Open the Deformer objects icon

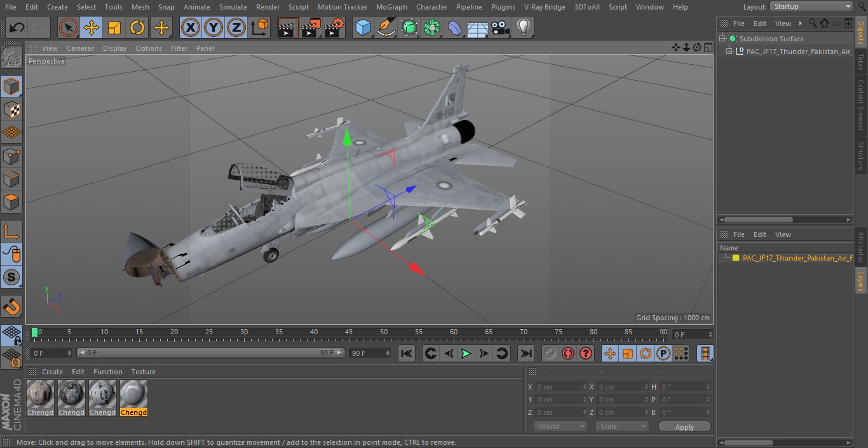pyautogui.click(x=455, y=27)
